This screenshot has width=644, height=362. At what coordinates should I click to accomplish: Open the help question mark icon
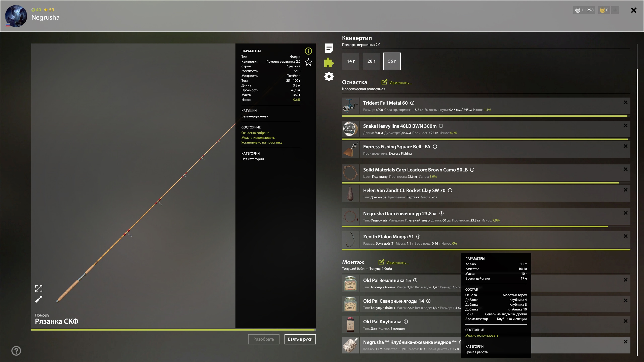point(16,351)
